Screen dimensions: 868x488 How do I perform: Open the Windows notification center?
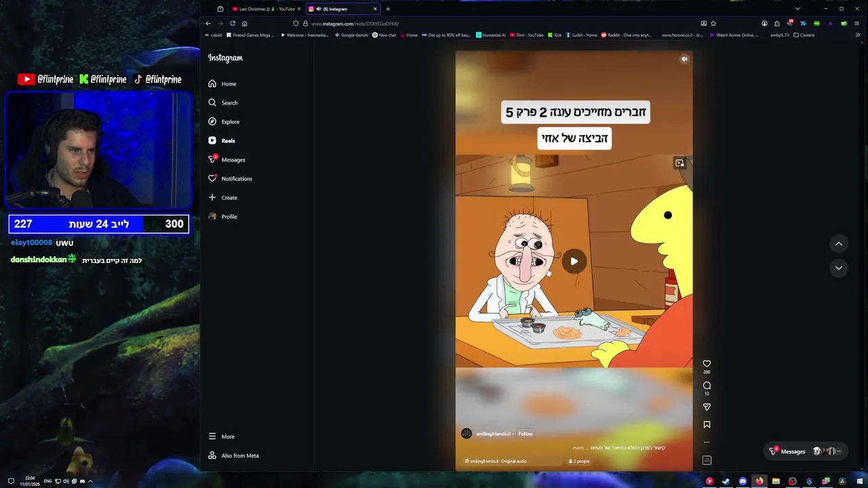pyautogui.click(x=11, y=481)
